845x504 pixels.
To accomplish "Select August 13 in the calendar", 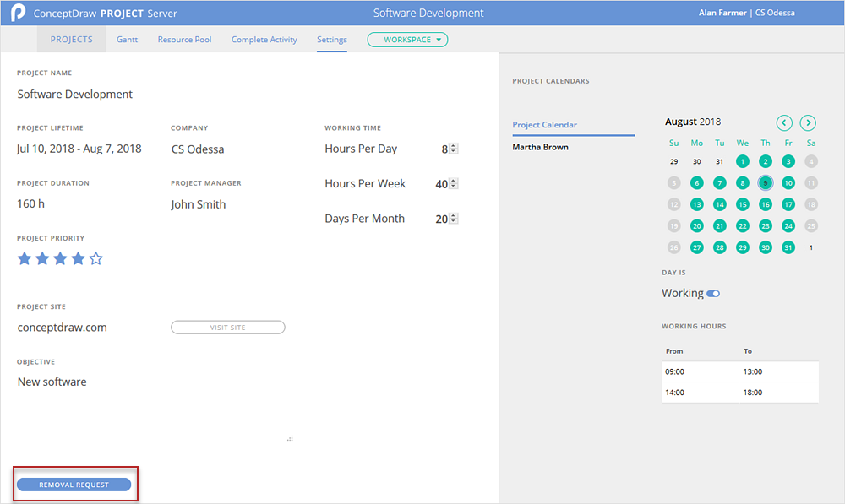I will pyautogui.click(x=697, y=204).
